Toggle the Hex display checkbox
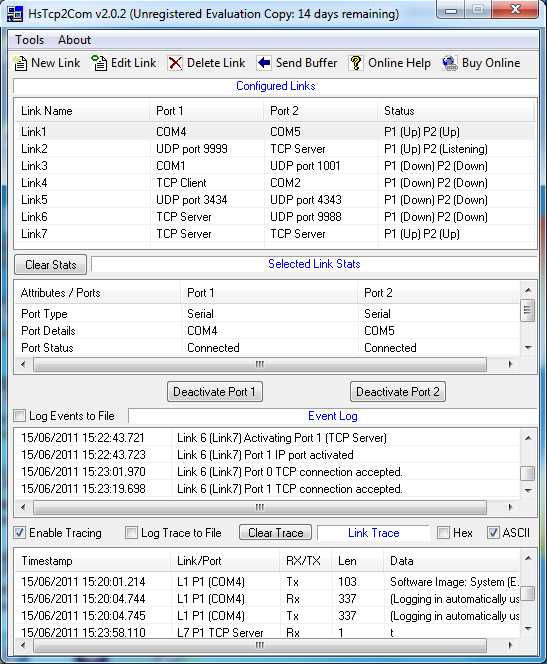The width and height of the screenshot is (547, 664). click(x=443, y=533)
